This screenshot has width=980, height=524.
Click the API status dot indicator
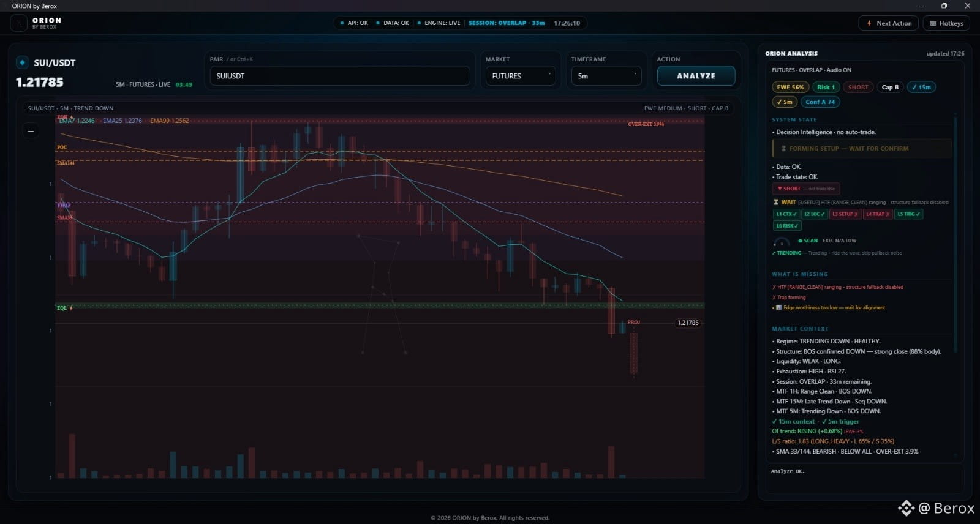(342, 23)
